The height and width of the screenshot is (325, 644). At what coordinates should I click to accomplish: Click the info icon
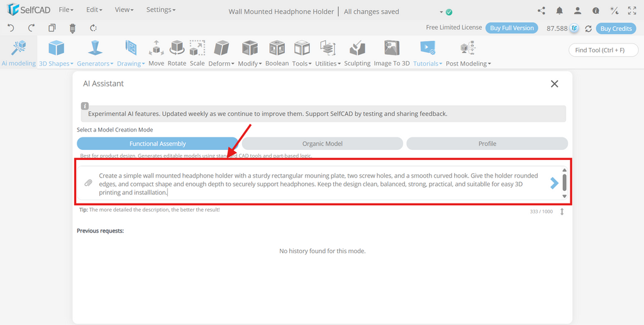(596, 11)
